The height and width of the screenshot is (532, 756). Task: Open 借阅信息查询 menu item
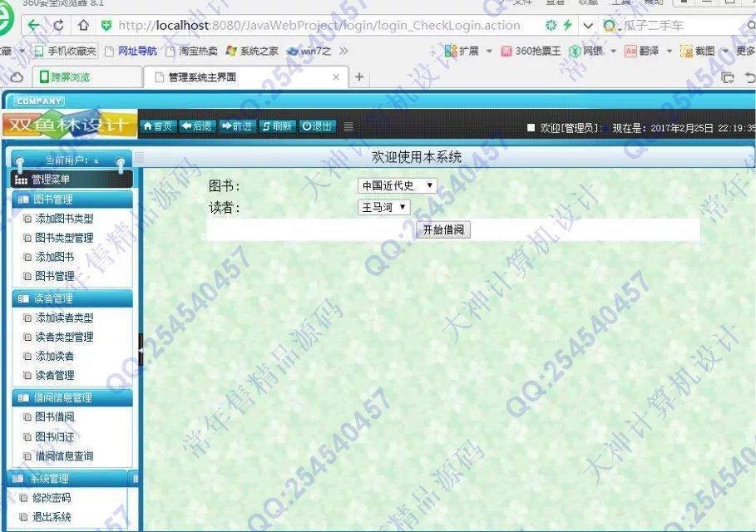click(x=64, y=456)
